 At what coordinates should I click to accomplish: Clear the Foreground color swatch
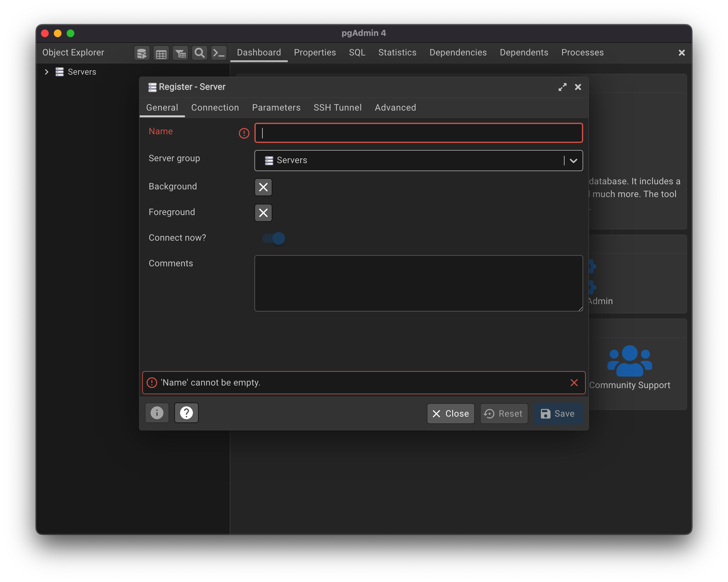click(263, 213)
